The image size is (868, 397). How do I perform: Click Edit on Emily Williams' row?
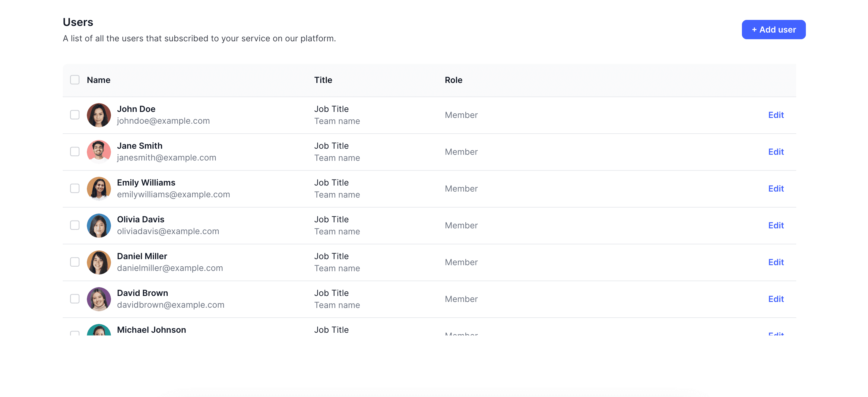776,188
